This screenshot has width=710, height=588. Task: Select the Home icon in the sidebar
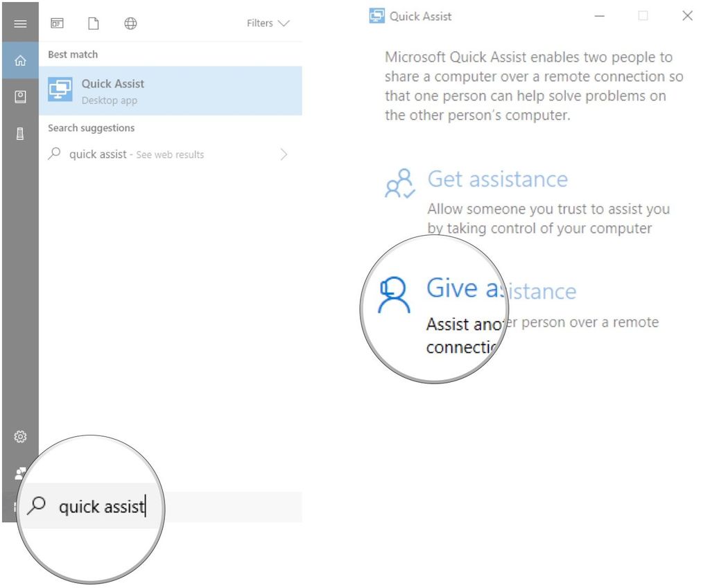20,60
